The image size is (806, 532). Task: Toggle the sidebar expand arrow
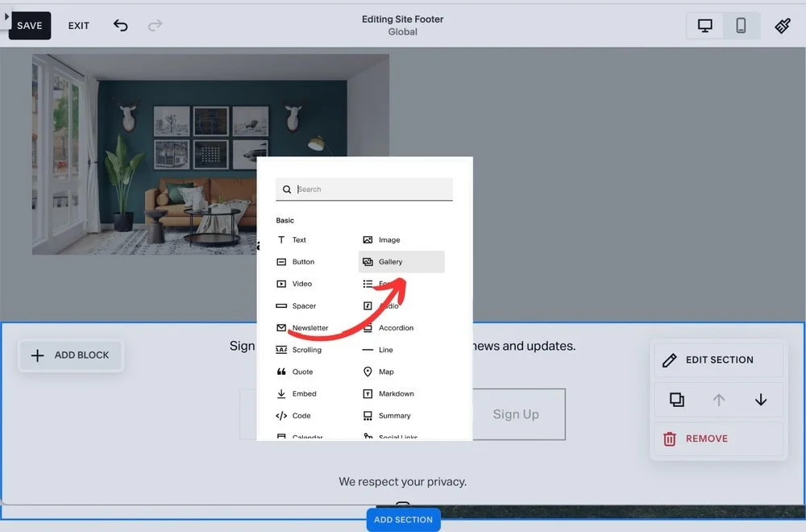pos(6,16)
